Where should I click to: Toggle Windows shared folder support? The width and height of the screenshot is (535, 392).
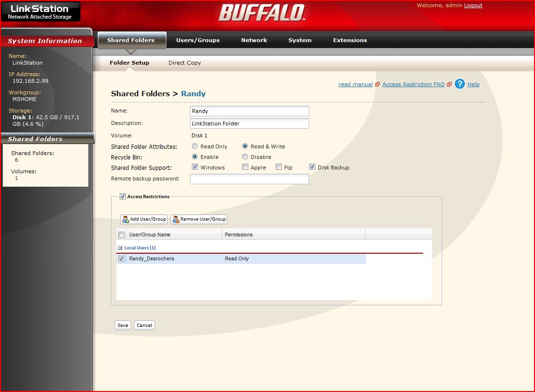[195, 167]
